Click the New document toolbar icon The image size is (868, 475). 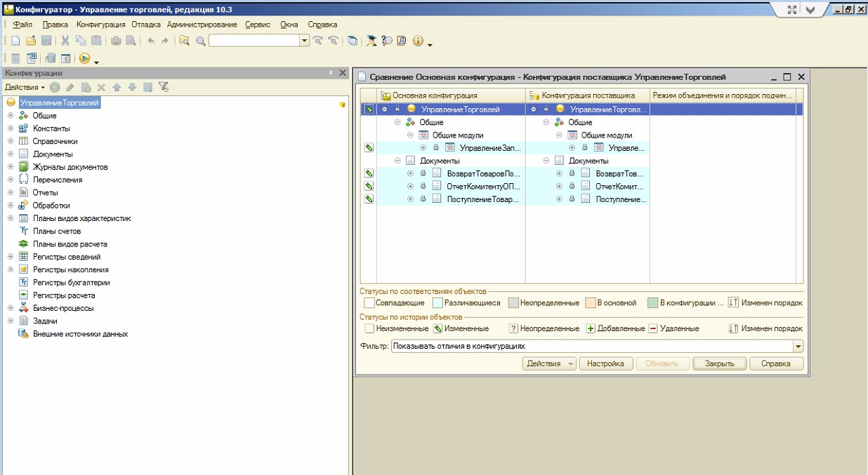pos(15,41)
